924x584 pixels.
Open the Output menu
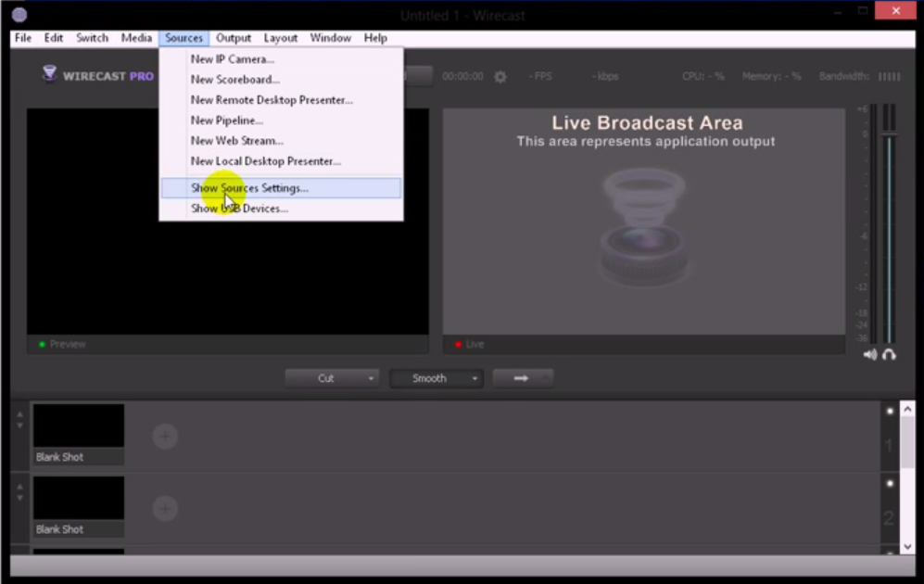tap(234, 38)
